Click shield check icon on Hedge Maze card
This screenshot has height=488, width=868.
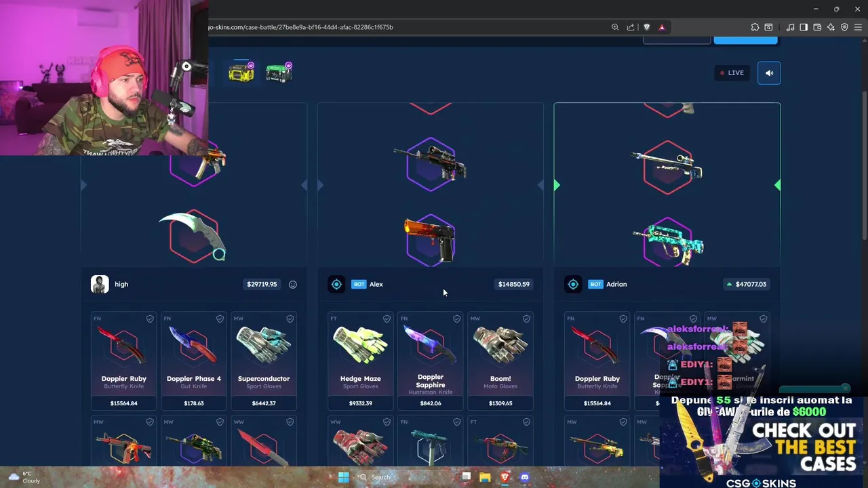(387, 319)
